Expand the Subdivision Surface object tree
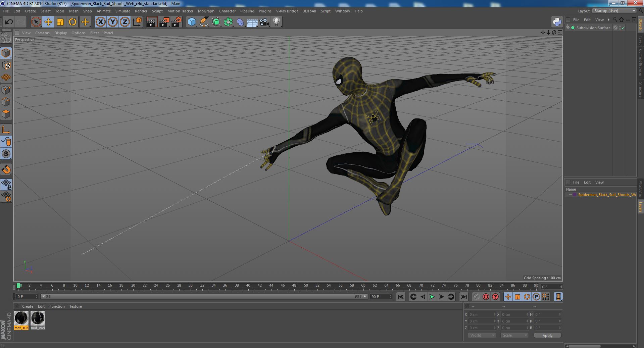Image resolution: width=644 pixels, height=348 pixels. (x=567, y=28)
